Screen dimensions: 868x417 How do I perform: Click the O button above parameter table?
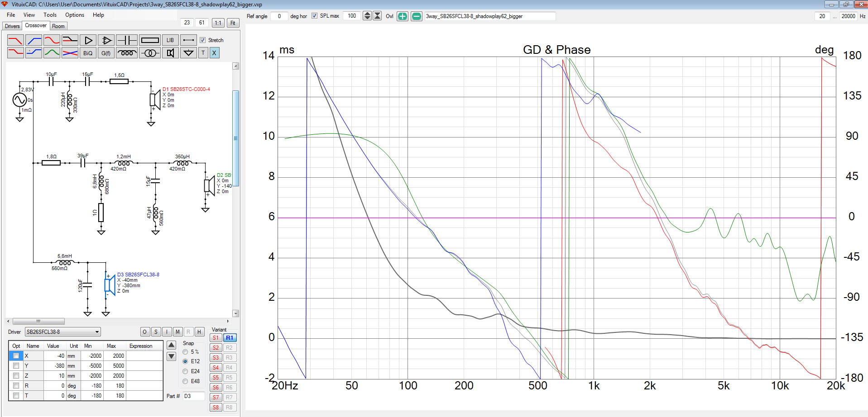point(144,332)
